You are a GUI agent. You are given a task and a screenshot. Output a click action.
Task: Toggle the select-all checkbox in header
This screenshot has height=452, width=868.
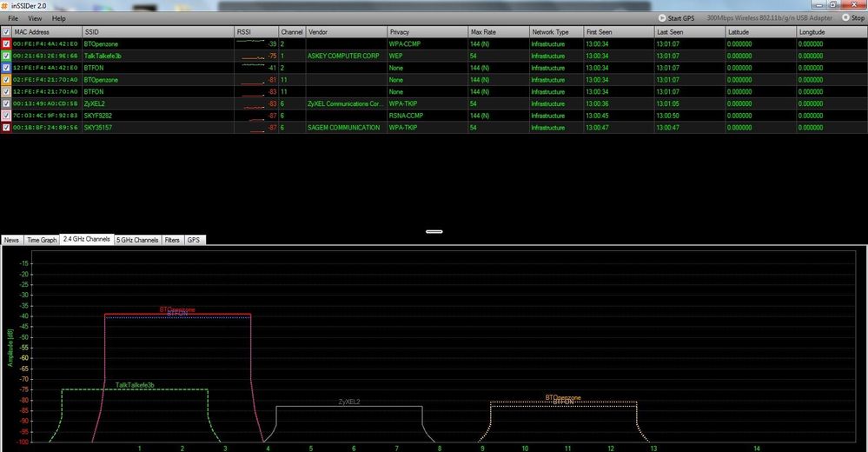click(x=6, y=32)
